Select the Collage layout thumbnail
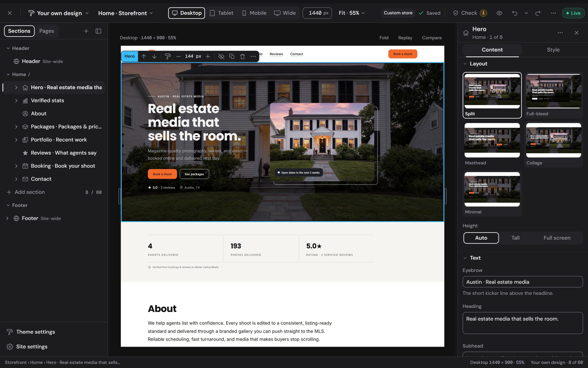This screenshot has width=588, height=368. [553, 144]
